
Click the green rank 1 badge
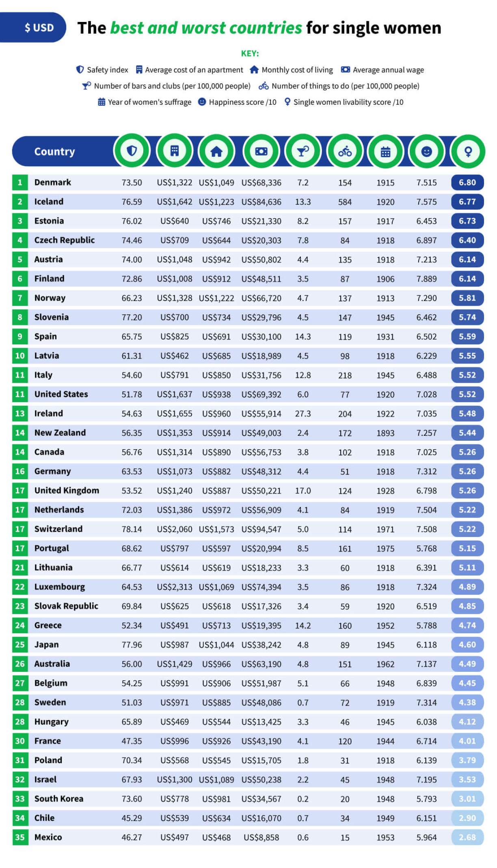click(x=20, y=182)
